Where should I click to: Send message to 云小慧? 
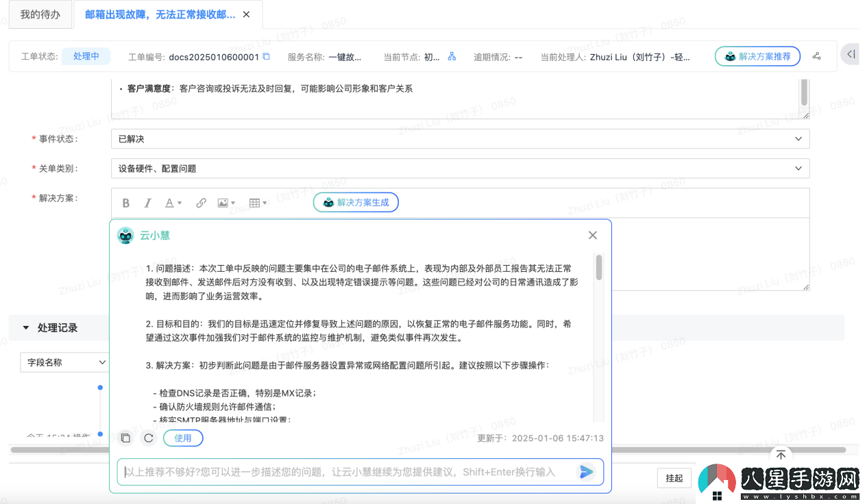(x=586, y=471)
